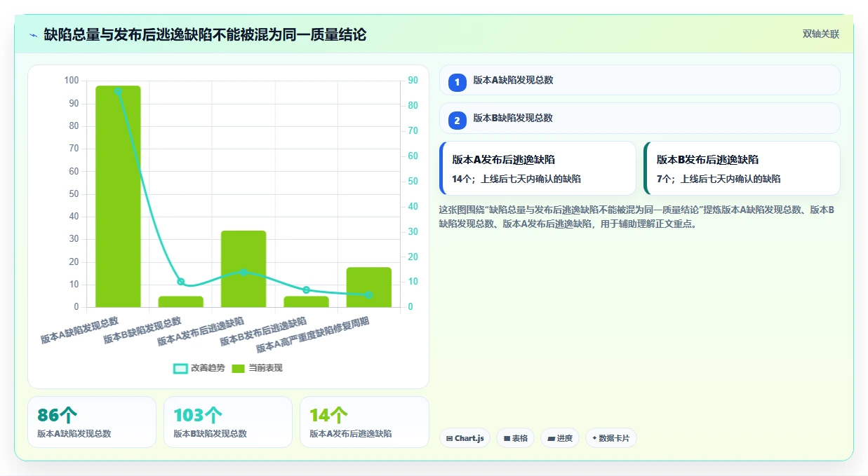
Task: Click the lightning icon beside the title
Action: pyautogui.click(x=34, y=35)
